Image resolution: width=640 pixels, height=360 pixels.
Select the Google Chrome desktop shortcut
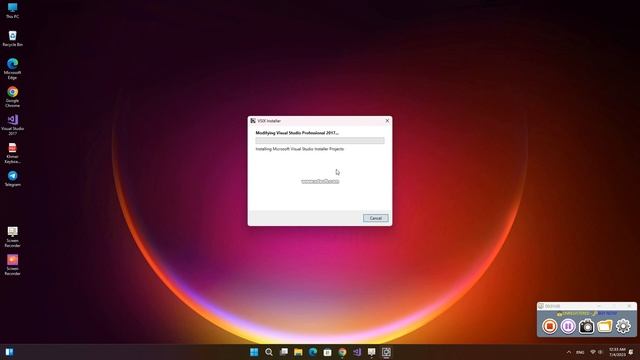(12, 97)
